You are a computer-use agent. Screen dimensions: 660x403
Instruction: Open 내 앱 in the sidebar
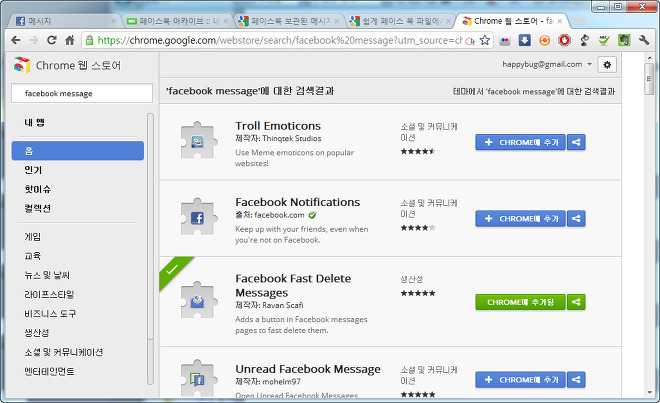[35, 123]
